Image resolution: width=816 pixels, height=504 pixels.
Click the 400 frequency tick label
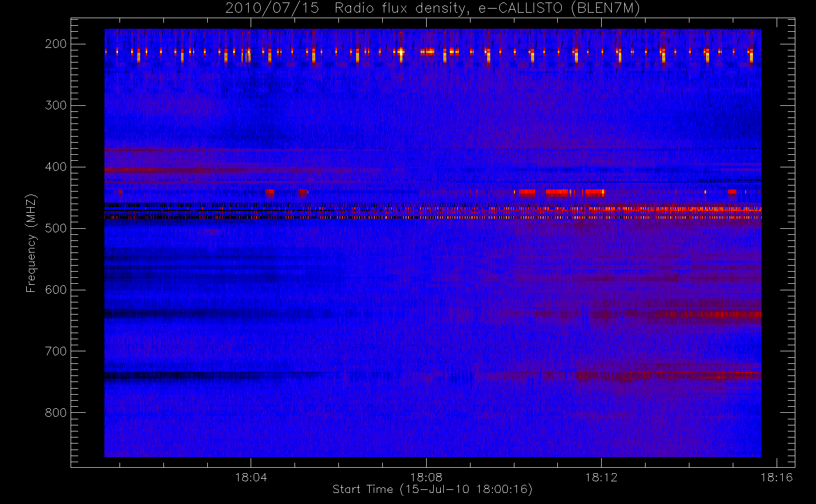56,167
